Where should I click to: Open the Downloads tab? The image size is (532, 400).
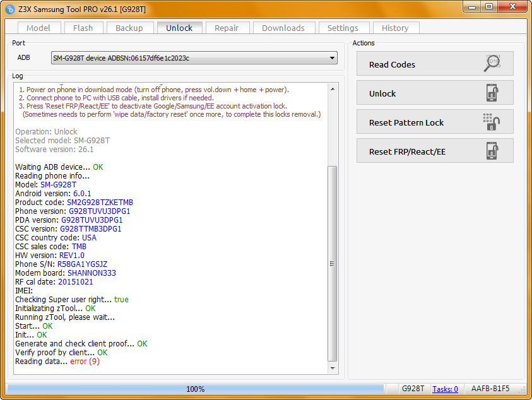283,28
